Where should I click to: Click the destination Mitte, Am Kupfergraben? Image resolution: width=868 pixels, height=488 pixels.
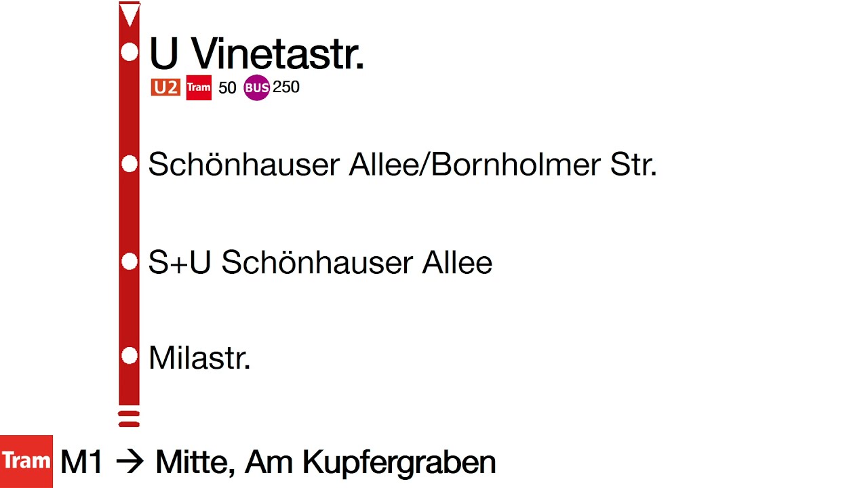pyautogui.click(x=325, y=462)
